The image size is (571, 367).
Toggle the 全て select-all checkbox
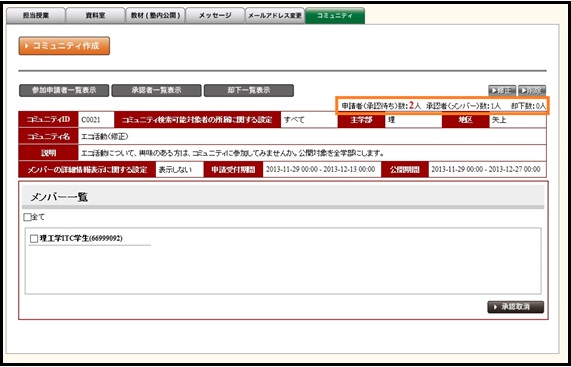coord(28,217)
